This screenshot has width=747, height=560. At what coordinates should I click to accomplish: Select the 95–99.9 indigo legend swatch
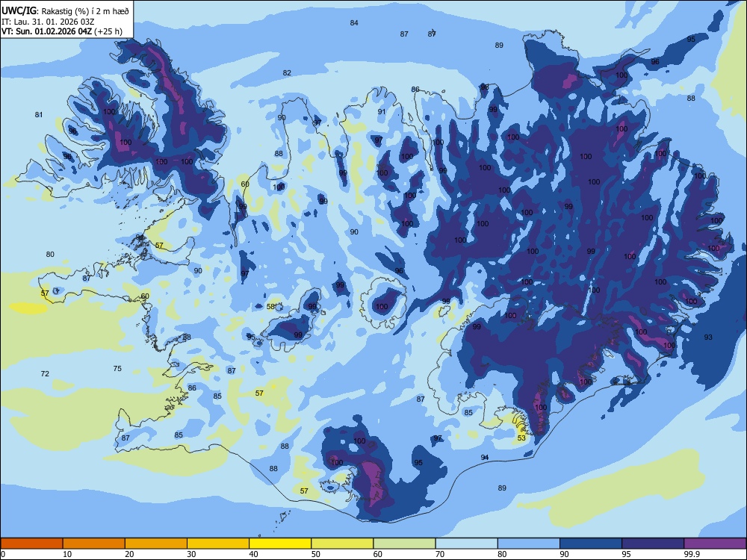[x=653, y=544]
